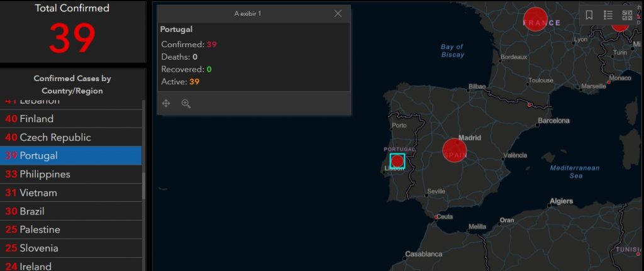The height and width of the screenshot is (271, 644).
Task: Click the zoom-to magnifier in the popup
Action: [x=186, y=104]
